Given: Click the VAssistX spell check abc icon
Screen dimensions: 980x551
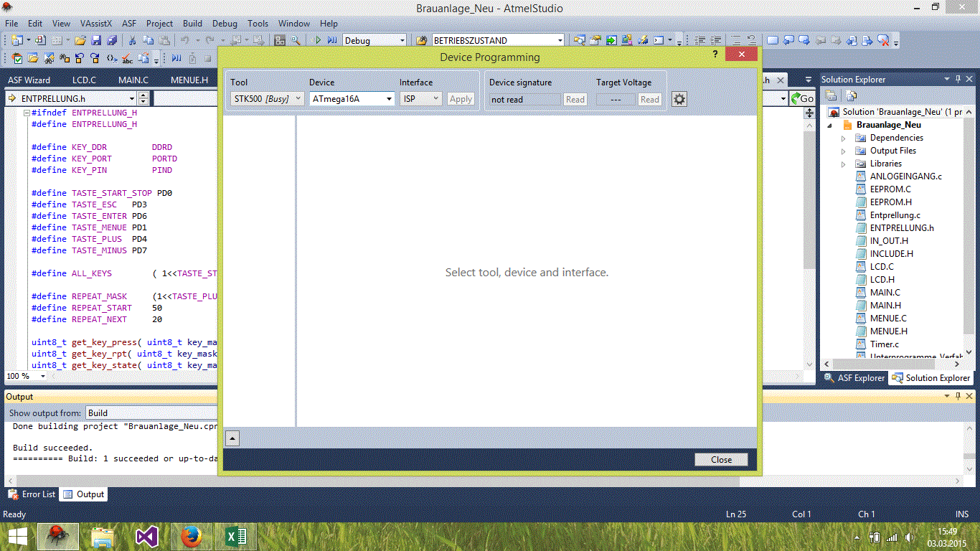Looking at the screenshot, I should tap(127, 58).
